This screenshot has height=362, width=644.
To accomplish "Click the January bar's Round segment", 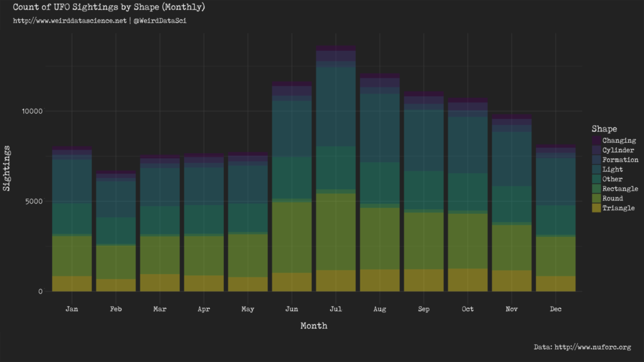I will coord(72,256).
